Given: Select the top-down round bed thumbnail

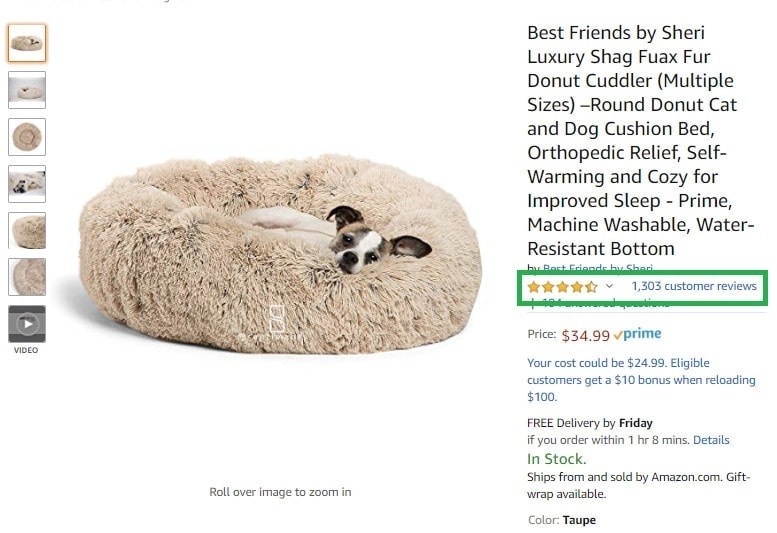Looking at the screenshot, I should 27,137.
